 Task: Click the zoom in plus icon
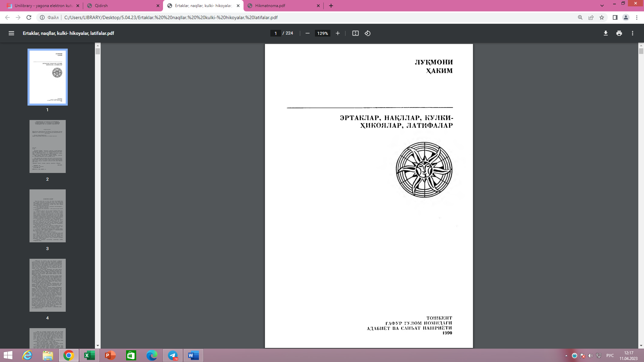[x=338, y=33]
